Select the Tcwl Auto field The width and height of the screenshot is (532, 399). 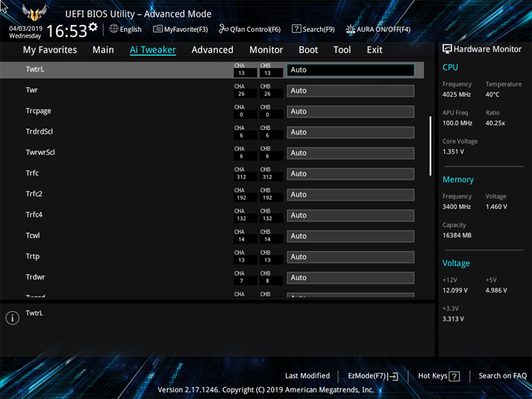350,236
